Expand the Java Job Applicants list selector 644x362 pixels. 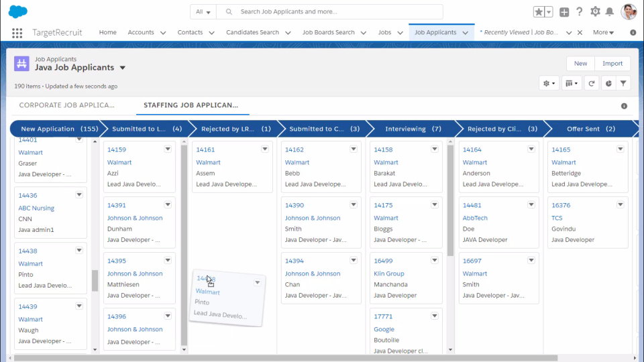click(x=123, y=68)
